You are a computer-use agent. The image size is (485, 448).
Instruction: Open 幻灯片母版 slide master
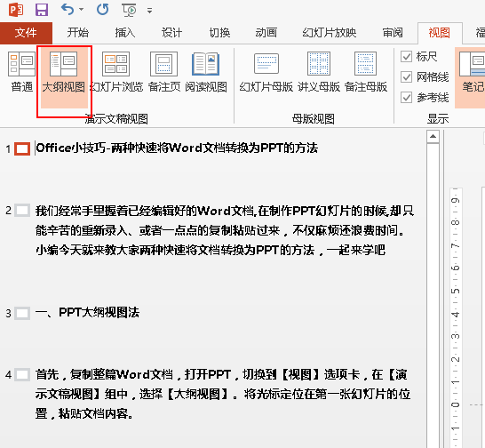[x=266, y=72]
